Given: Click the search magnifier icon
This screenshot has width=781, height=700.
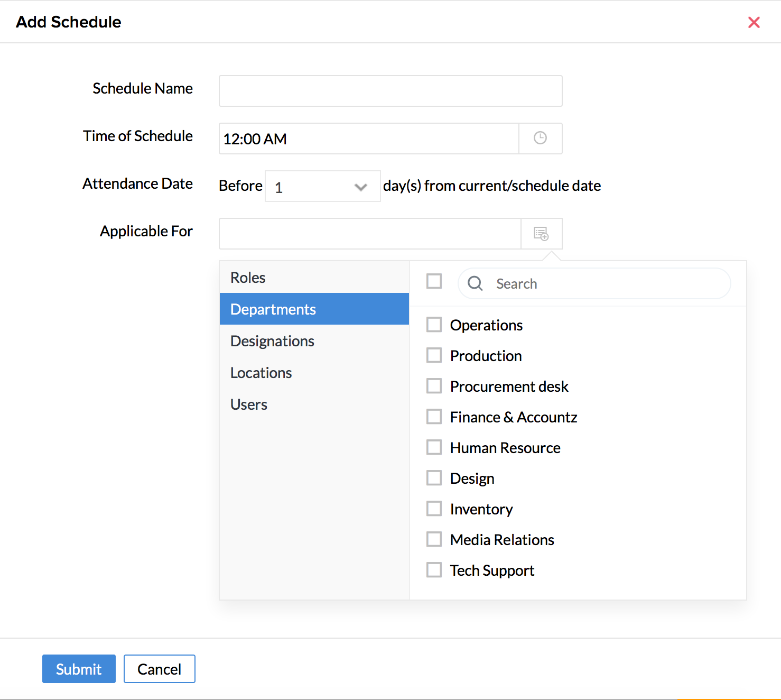Looking at the screenshot, I should (475, 284).
